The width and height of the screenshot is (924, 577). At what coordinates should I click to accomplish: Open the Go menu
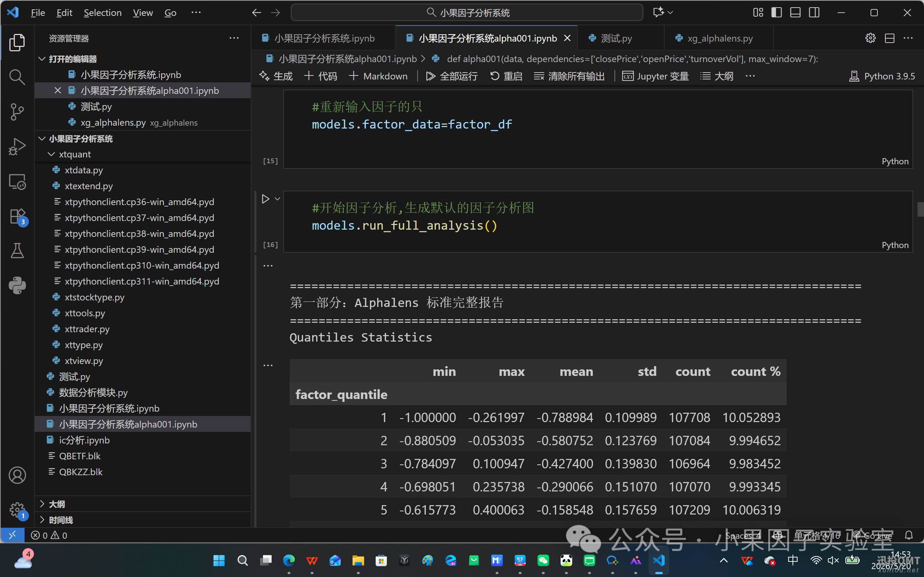pos(170,13)
